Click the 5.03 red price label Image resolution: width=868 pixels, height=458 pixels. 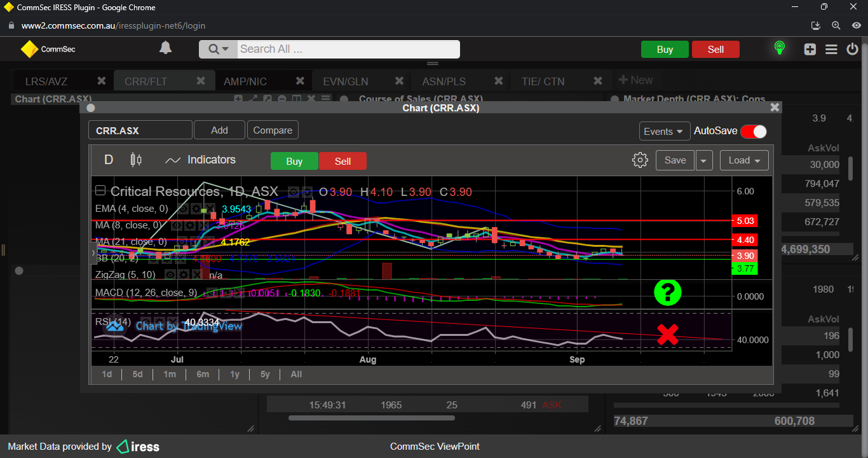745,221
